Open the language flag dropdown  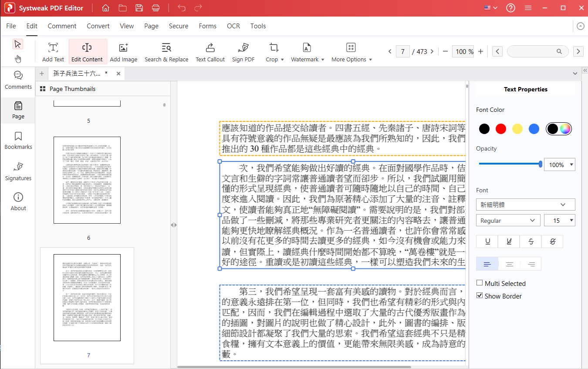(x=490, y=8)
